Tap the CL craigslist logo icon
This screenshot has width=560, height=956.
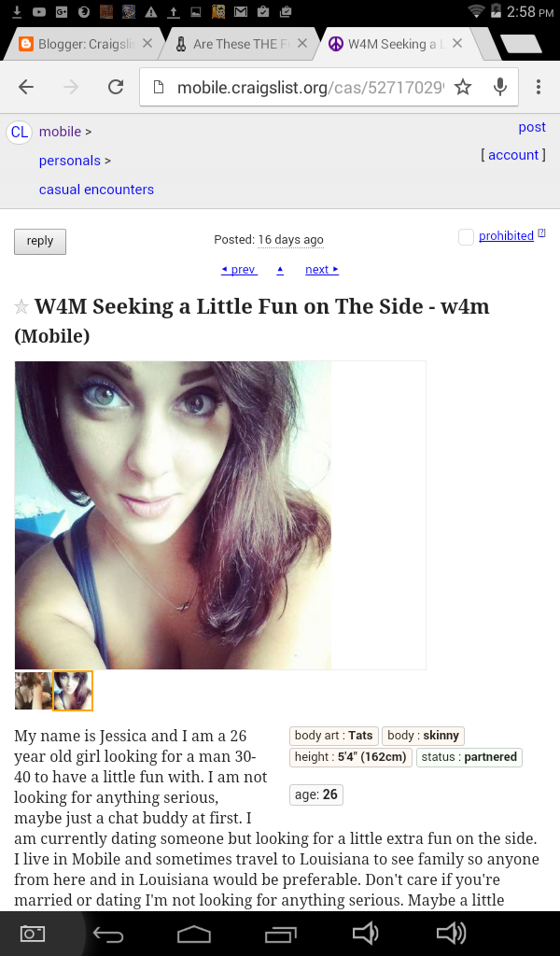point(19,132)
